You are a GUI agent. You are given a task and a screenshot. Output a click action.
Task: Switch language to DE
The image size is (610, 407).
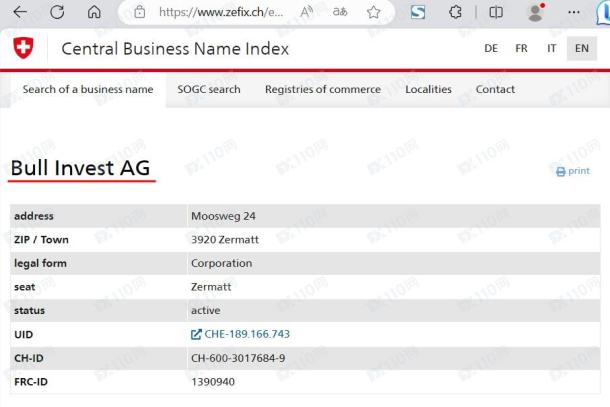pyautogui.click(x=491, y=48)
